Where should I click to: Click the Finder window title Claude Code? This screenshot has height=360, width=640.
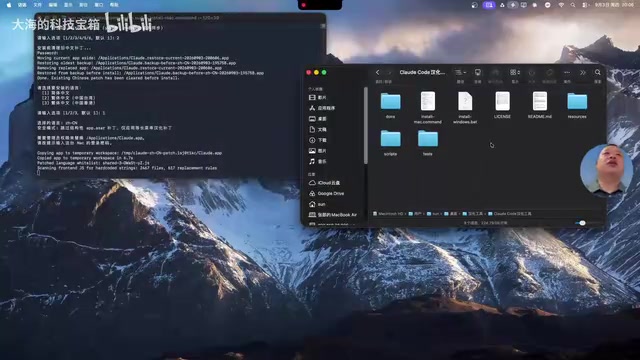(x=422, y=72)
